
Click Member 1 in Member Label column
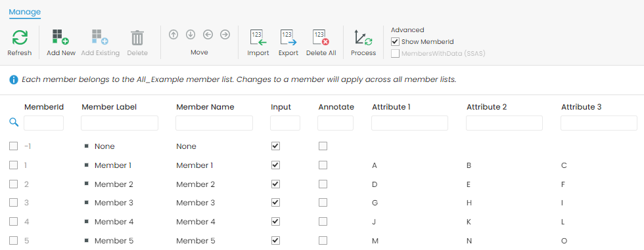[113, 165]
